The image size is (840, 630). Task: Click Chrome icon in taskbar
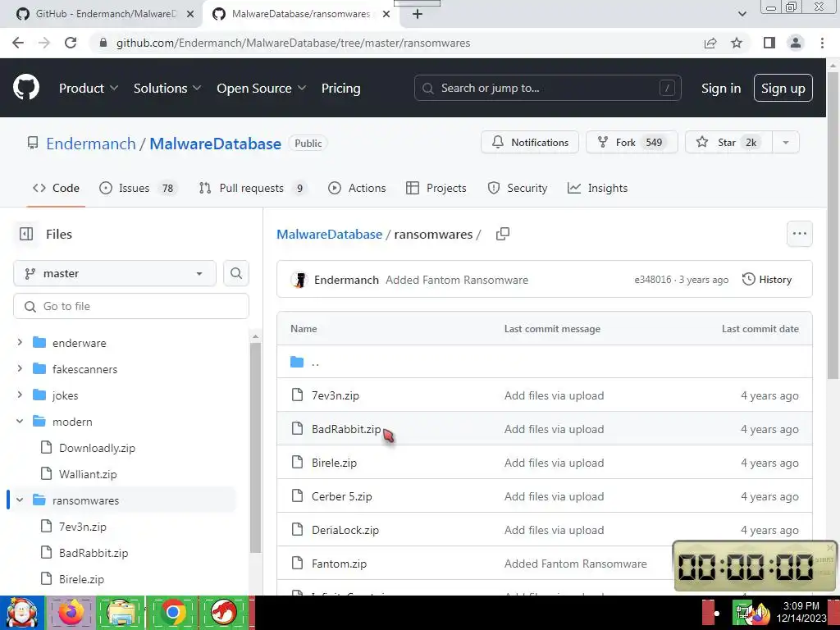click(172, 612)
